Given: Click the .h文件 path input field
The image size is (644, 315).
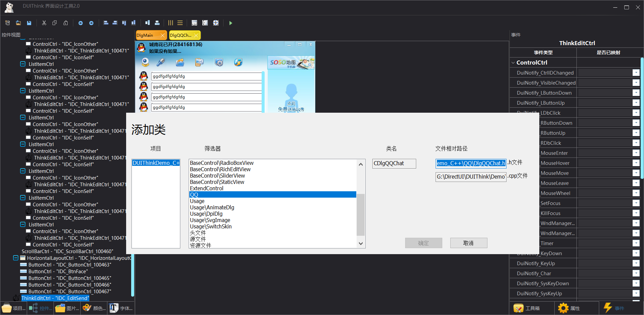Looking at the screenshot, I should point(471,163).
